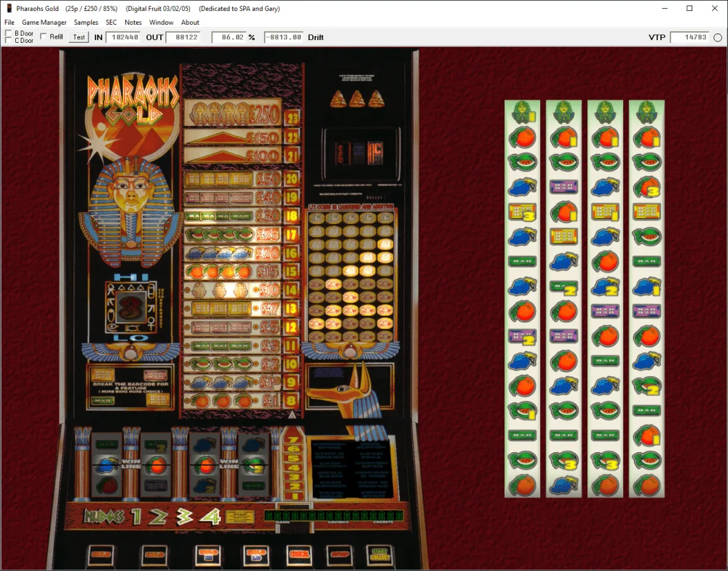This screenshot has height=571, width=728.
Task: Click the Pharaohs Gold title bar icon
Action: pyautogui.click(x=9, y=8)
